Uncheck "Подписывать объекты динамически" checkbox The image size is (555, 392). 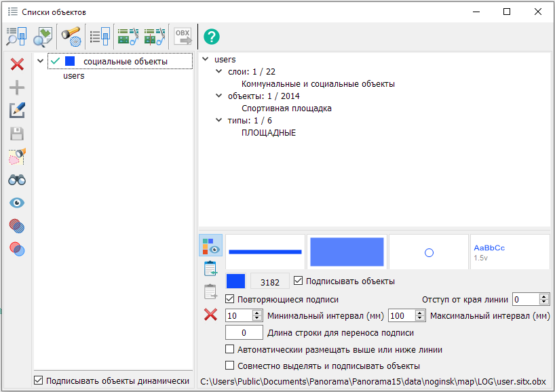coord(39,380)
